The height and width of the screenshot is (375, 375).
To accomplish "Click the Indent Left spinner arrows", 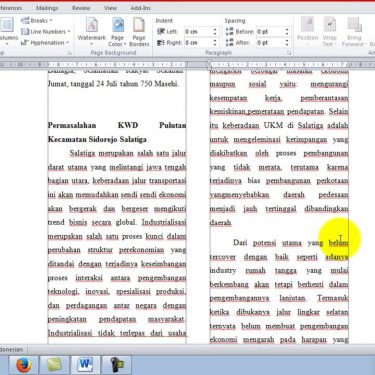I will pyautogui.click(x=215, y=32).
